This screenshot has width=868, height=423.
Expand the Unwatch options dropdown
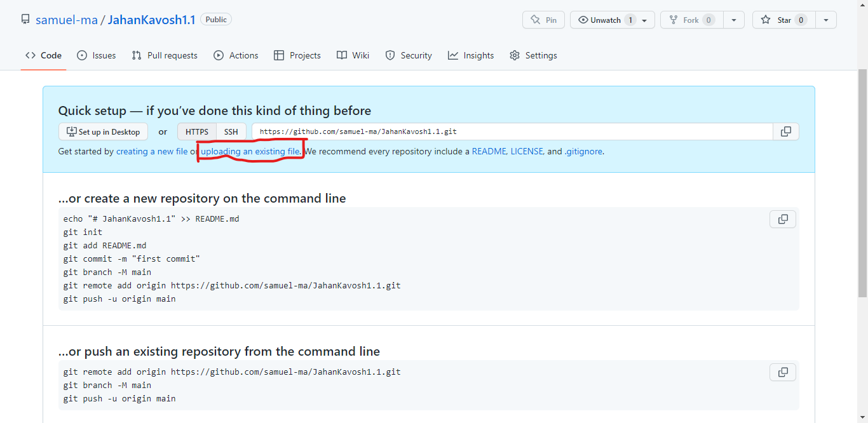click(x=644, y=20)
